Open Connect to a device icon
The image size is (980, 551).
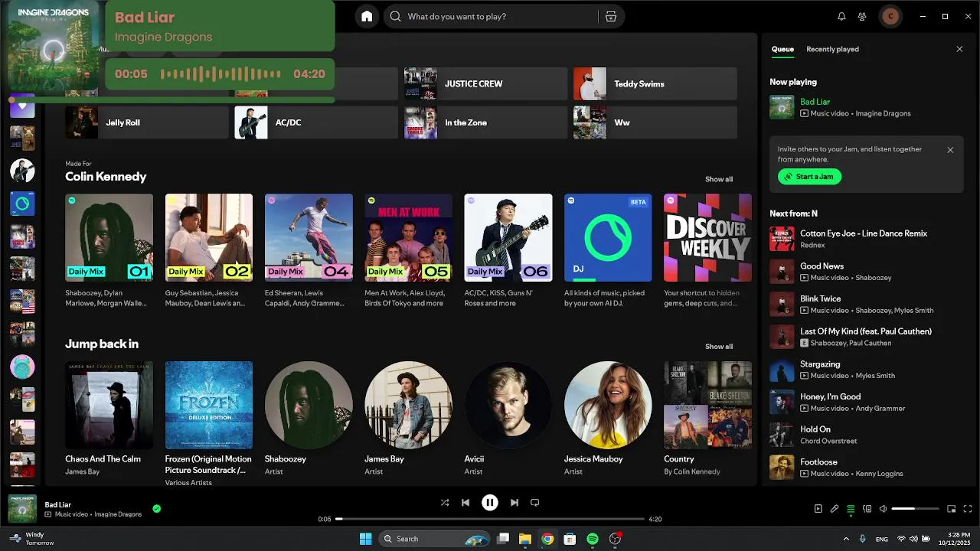tap(867, 509)
